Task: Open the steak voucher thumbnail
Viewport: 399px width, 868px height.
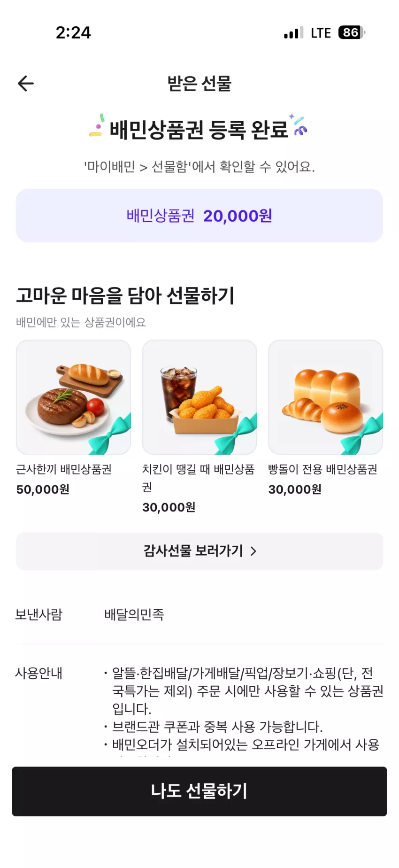Action: [73, 397]
